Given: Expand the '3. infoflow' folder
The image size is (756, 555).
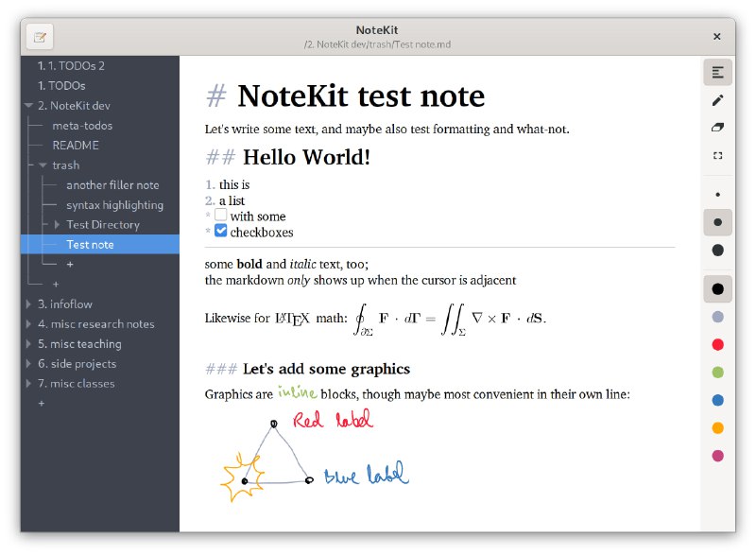Looking at the screenshot, I should pos(29,304).
